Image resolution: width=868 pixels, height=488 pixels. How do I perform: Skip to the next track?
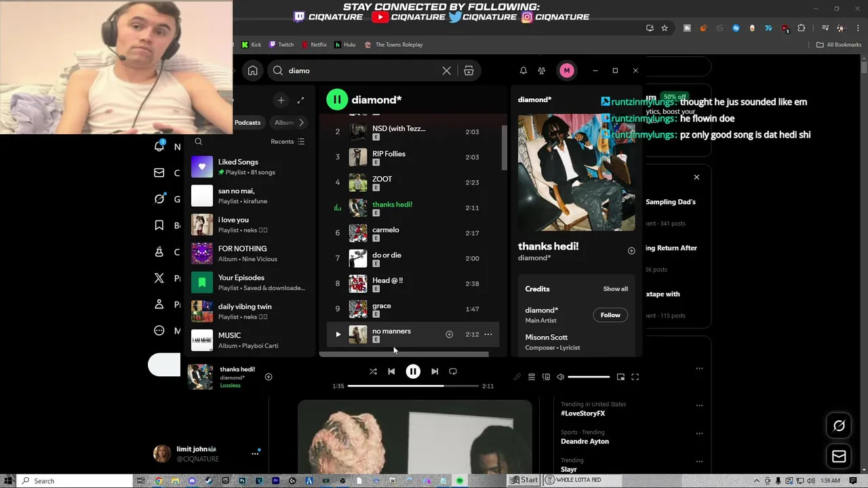tap(435, 371)
